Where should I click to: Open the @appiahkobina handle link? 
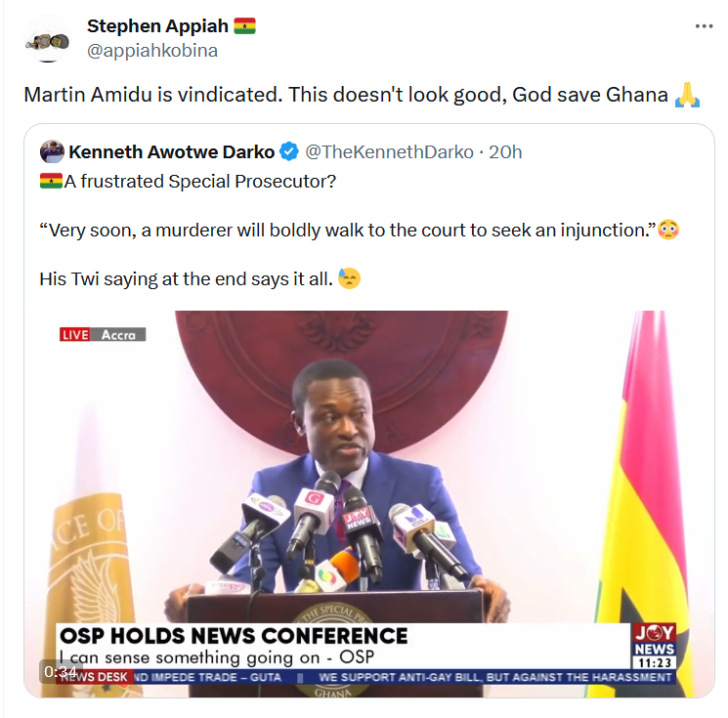152,51
